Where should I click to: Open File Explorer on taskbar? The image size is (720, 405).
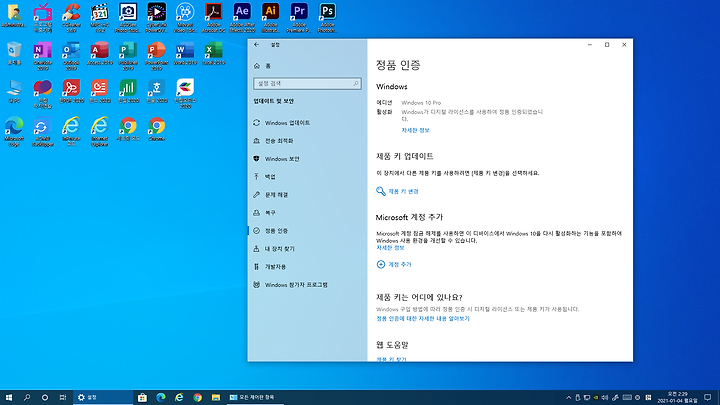pos(216,398)
